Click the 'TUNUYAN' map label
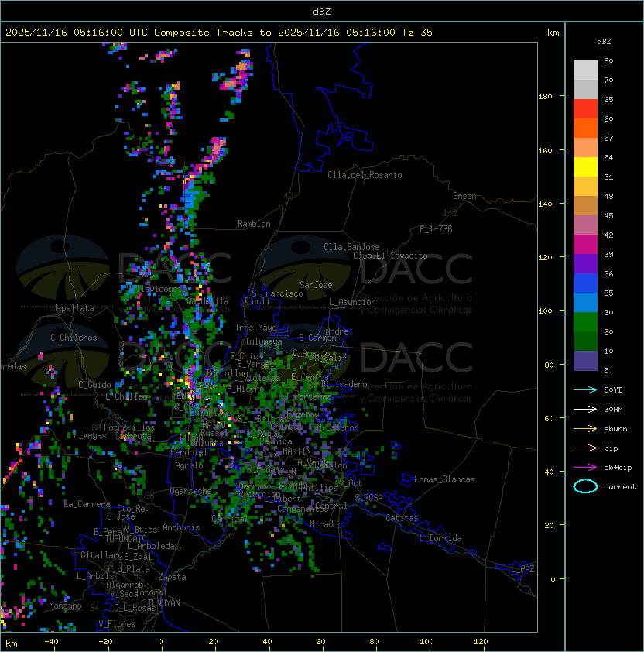This screenshot has width=644, height=652. click(164, 602)
